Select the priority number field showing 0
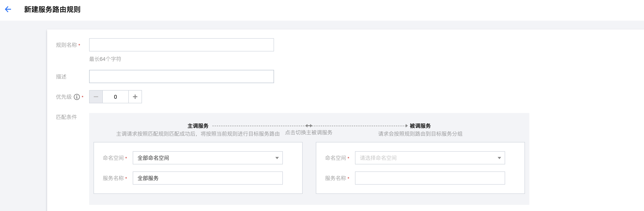This screenshot has height=211, width=644. pos(115,97)
